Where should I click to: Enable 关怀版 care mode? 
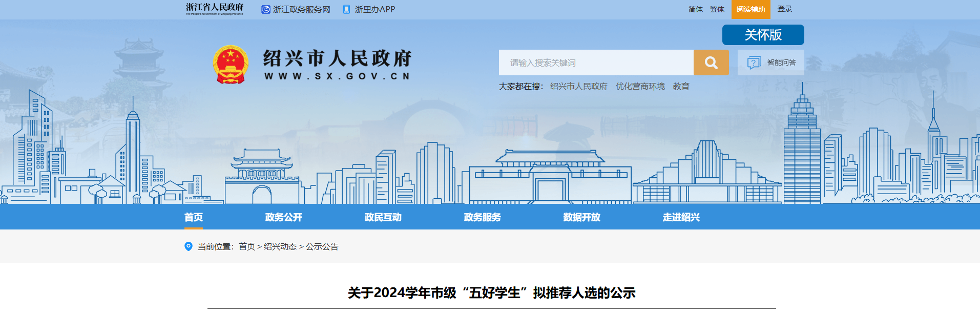coord(763,35)
